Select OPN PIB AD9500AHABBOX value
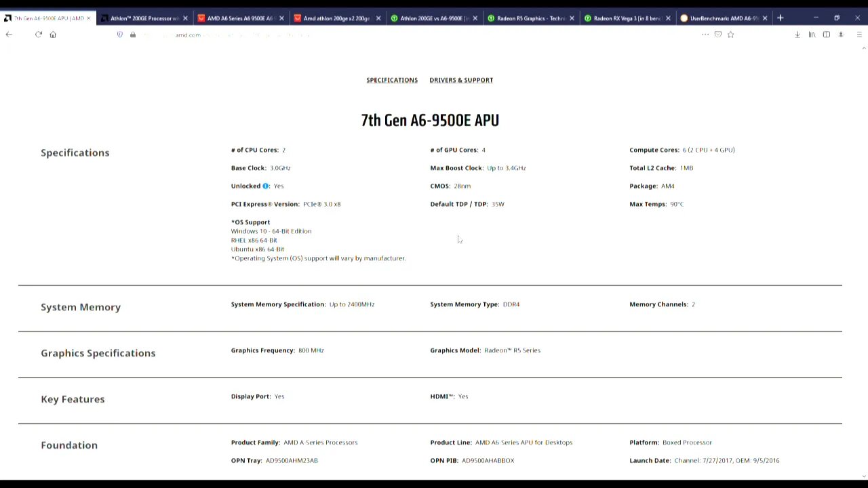 pos(488,461)
